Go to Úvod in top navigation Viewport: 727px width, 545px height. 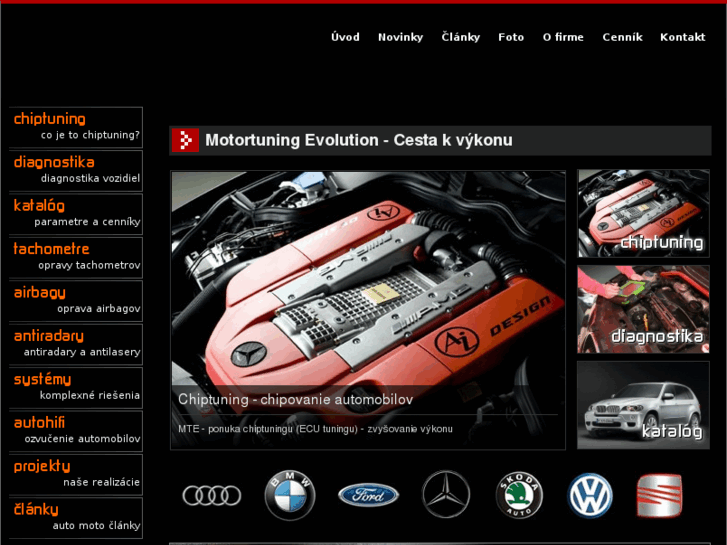click(x=345, y=37)
